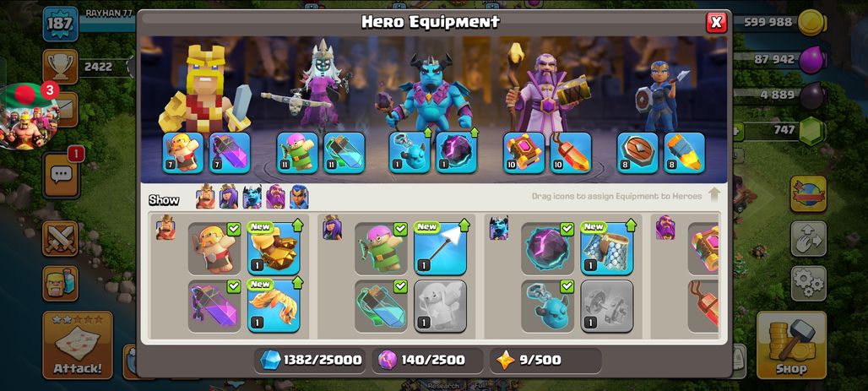Tap the Attack! map button
Image resolution: width=868 pixels, height=391 pixels.
pos(78,345)
